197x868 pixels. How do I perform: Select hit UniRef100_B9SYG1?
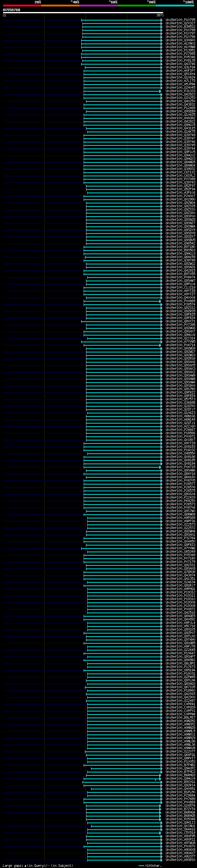(180, 782)
